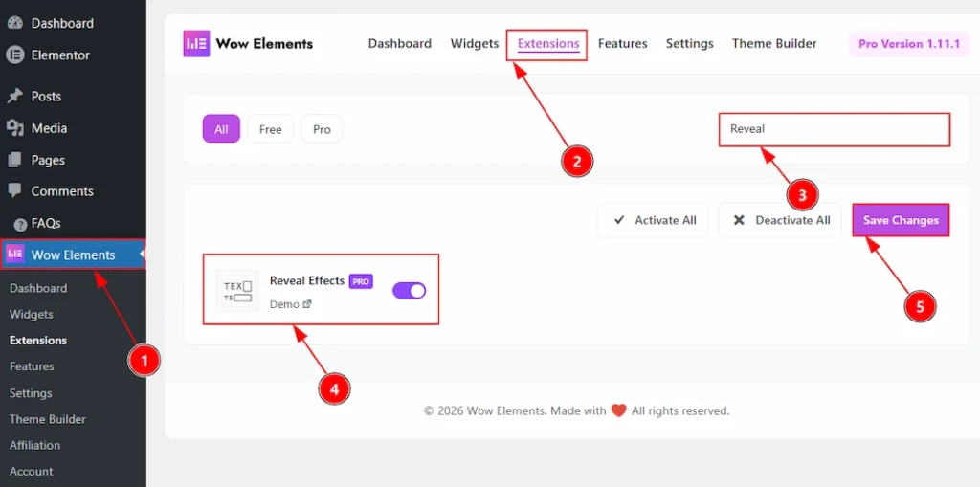The image size is (980, 487).
Task: Click the Posts pin icon
Action: coord(15,97)
